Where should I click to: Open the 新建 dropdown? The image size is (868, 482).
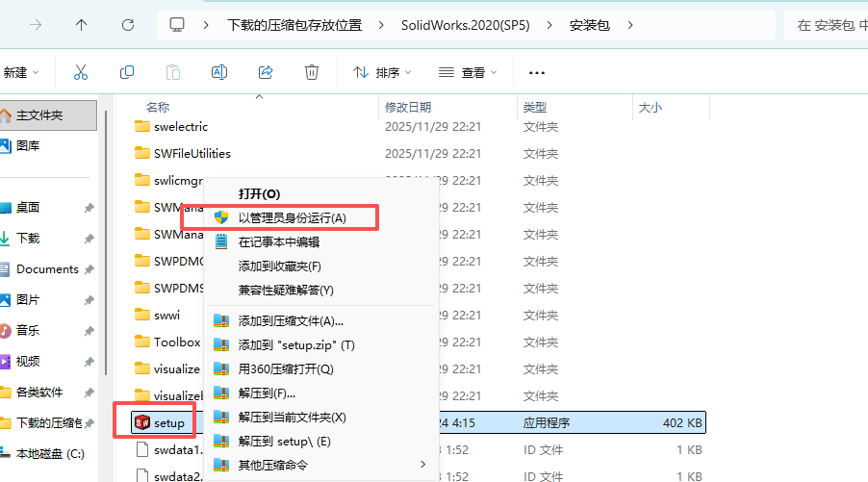pyautogui.click(x=21, y=72)
